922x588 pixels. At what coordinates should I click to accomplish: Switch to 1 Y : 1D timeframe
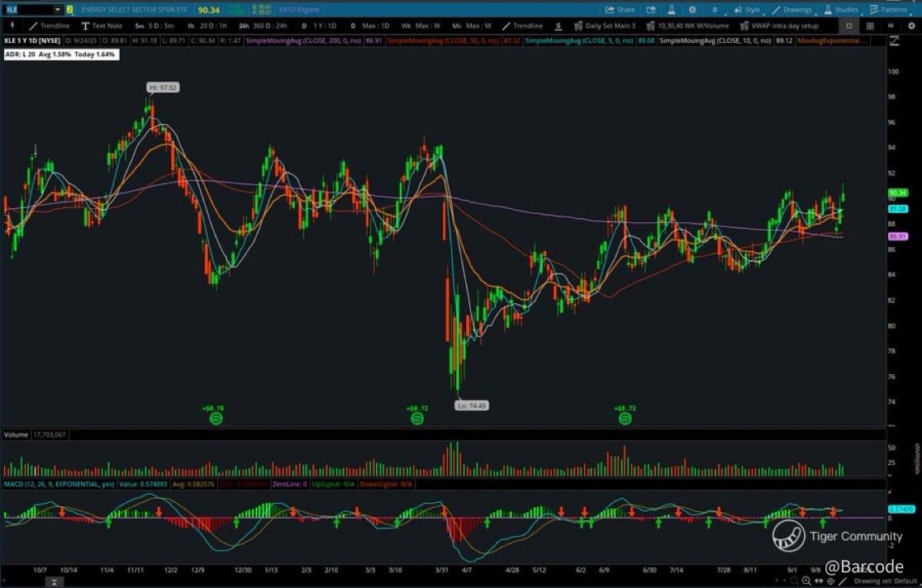coord(319,26)
